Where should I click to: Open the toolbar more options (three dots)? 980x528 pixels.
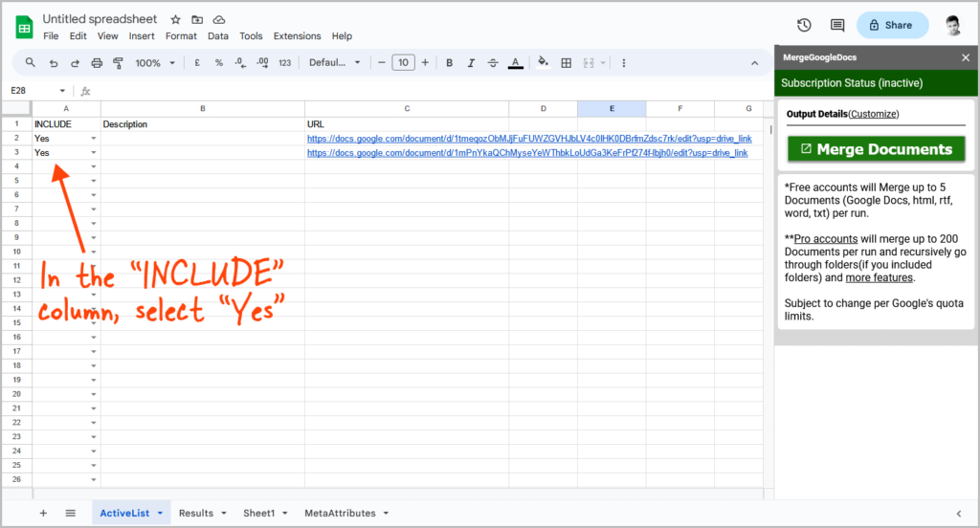point(624,63)
